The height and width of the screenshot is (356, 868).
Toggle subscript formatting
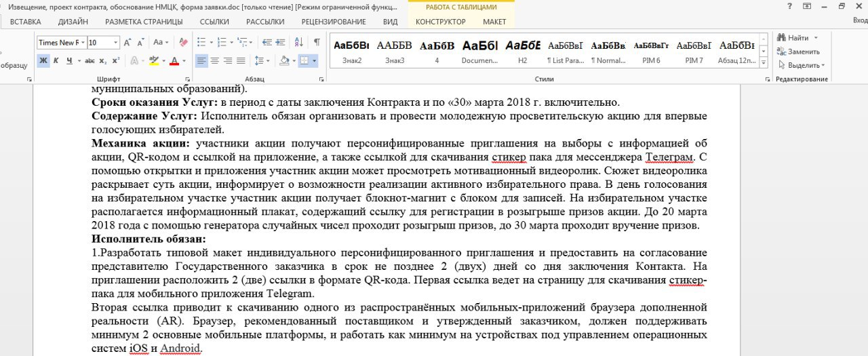(103, 61)
